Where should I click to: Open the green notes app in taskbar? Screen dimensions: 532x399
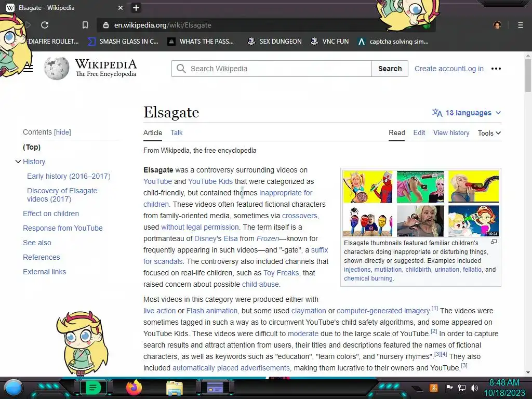click(x=92, y=388)
